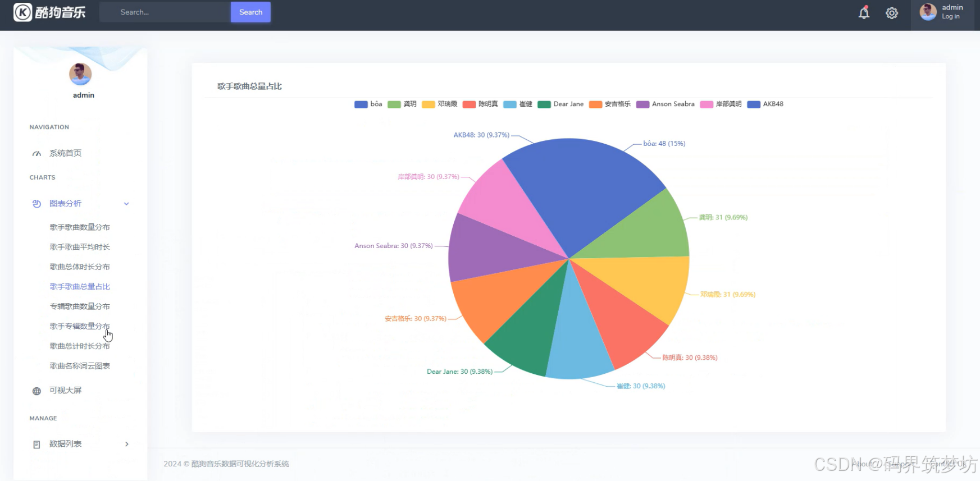Toggle 邓瑞霞 series in chart legend
This screenshot has height=481, width=980.
(x=440, y=104)
